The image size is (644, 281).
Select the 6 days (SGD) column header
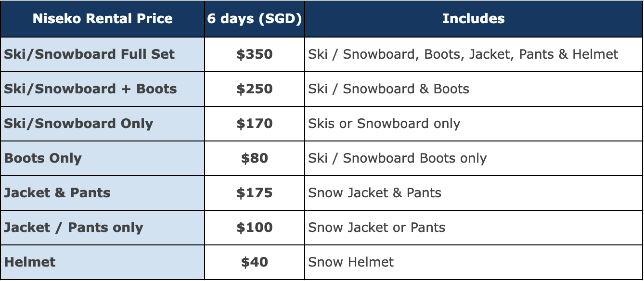pos(255,19)
